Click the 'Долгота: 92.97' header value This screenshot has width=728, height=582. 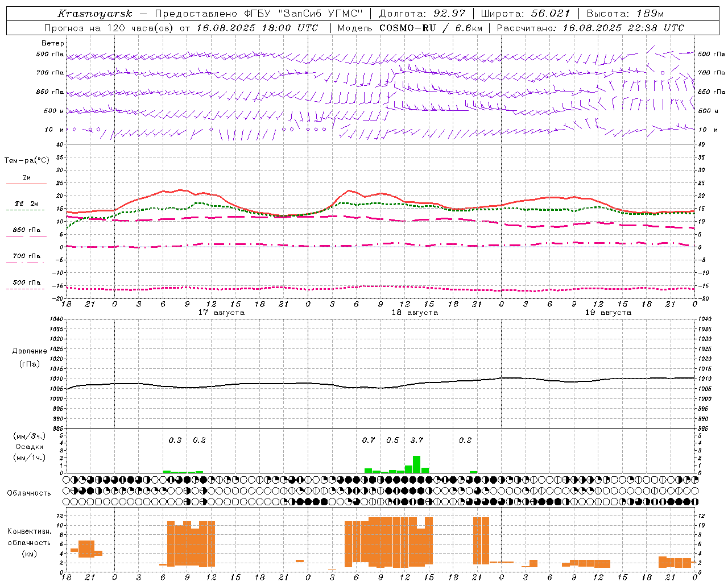click(422, 14)
